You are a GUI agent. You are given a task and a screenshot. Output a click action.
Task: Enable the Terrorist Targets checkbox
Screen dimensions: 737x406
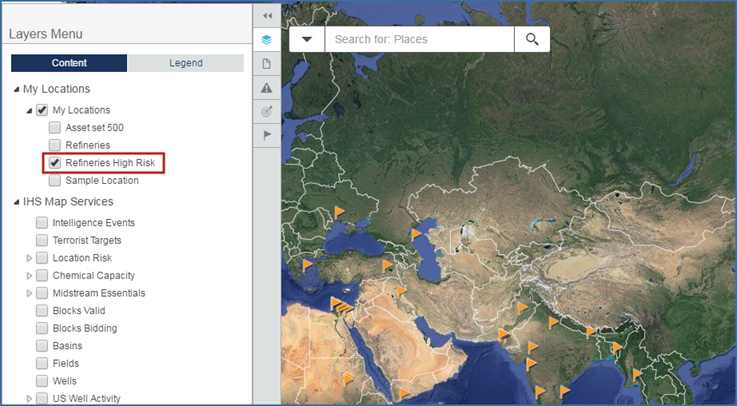(42, 240)
